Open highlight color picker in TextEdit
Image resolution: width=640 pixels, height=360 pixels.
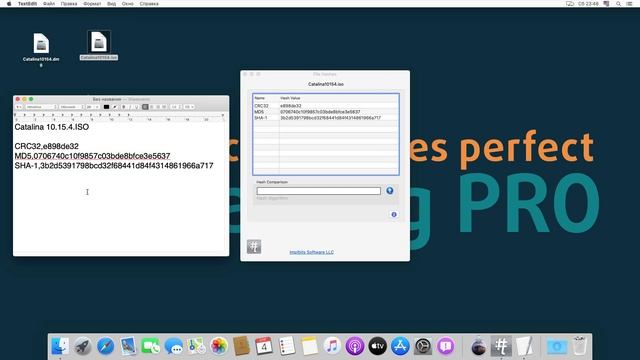pos(115,107)
